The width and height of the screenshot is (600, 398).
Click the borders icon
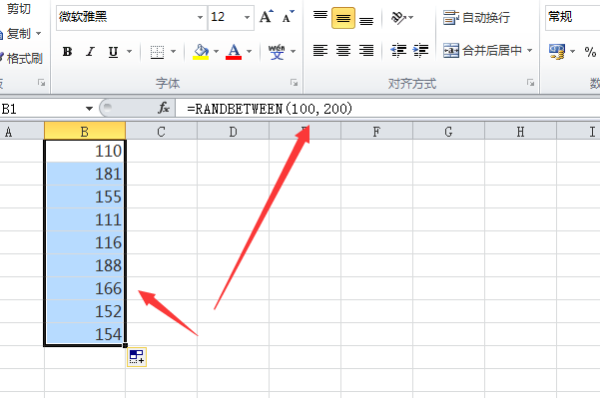[157, 52]
